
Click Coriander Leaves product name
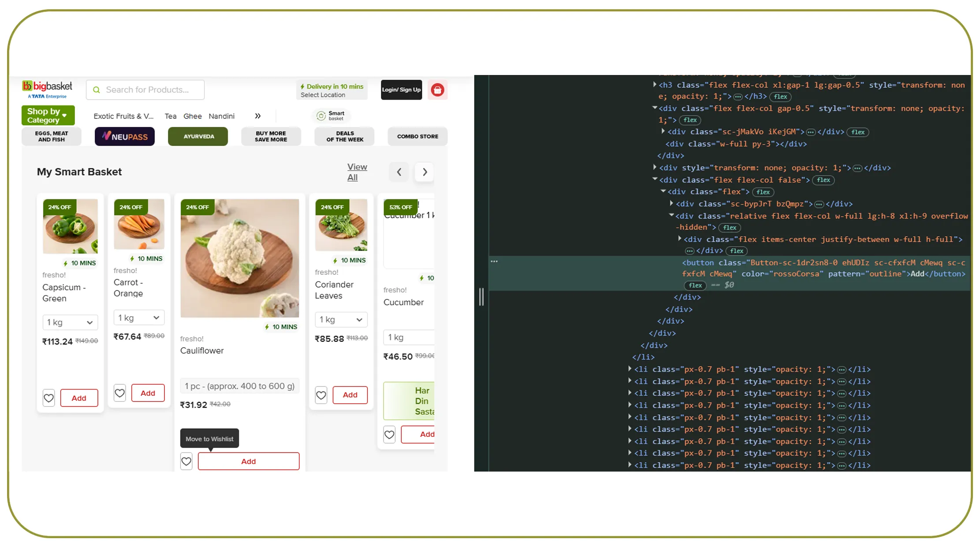[334, 290]
